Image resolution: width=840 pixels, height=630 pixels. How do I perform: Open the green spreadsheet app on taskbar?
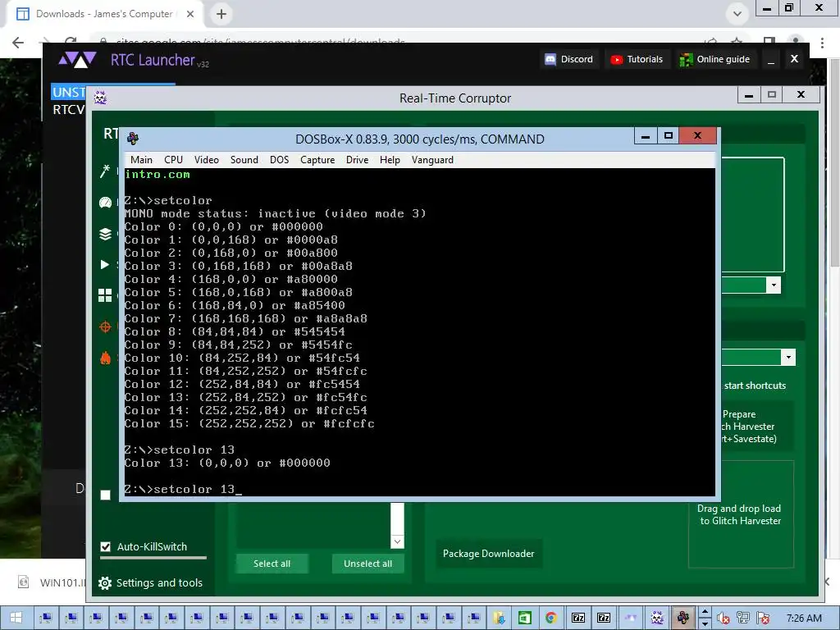point(525,618)
